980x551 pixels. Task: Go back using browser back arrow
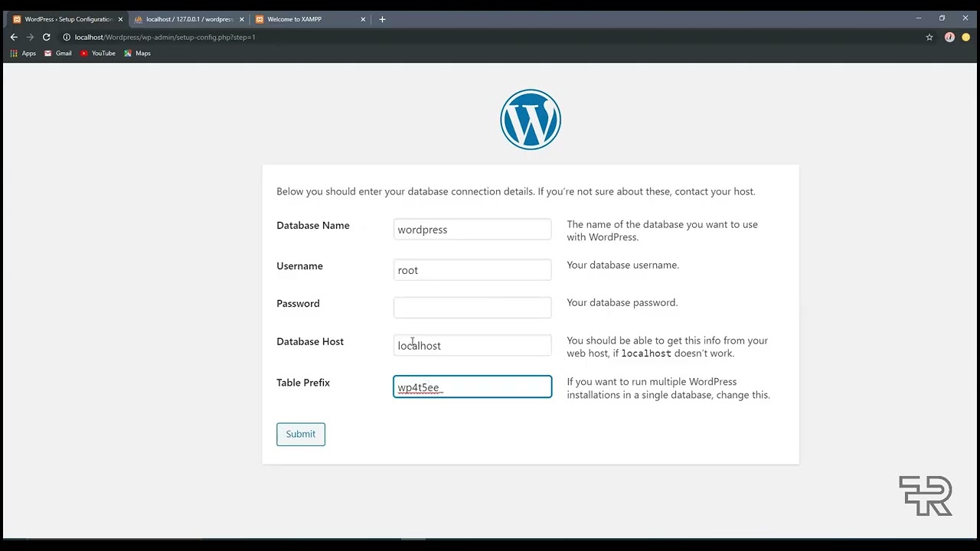point(14,37)
